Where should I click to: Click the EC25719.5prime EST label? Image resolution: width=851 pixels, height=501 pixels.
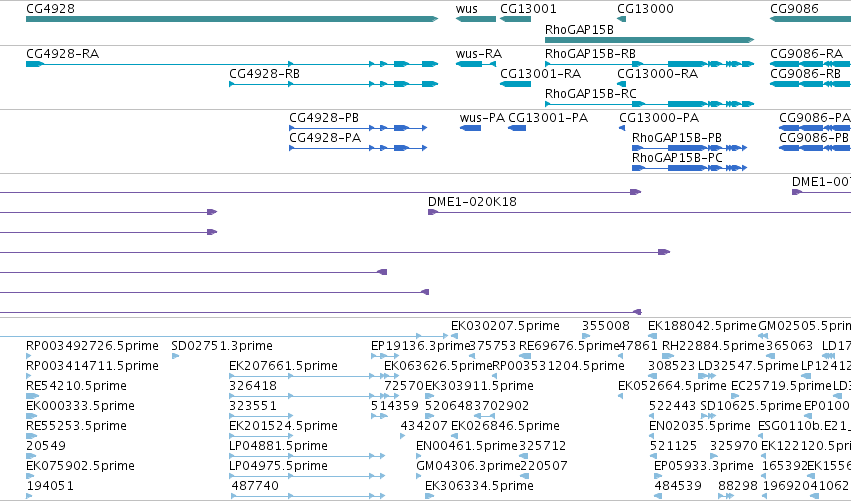point(782,386)
